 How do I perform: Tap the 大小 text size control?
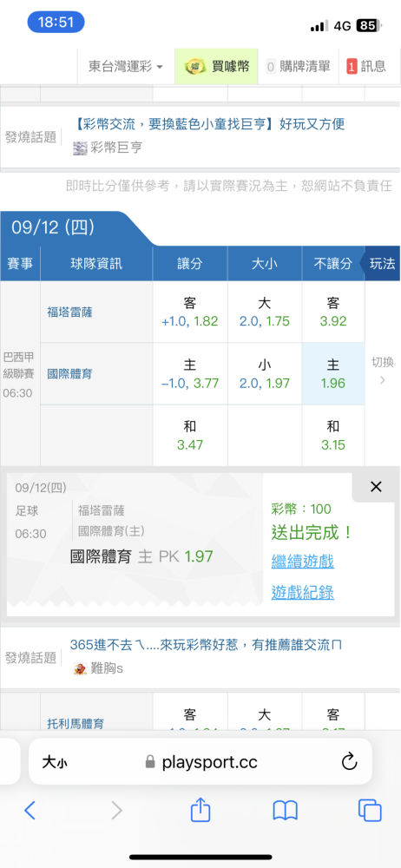[55, 762]
